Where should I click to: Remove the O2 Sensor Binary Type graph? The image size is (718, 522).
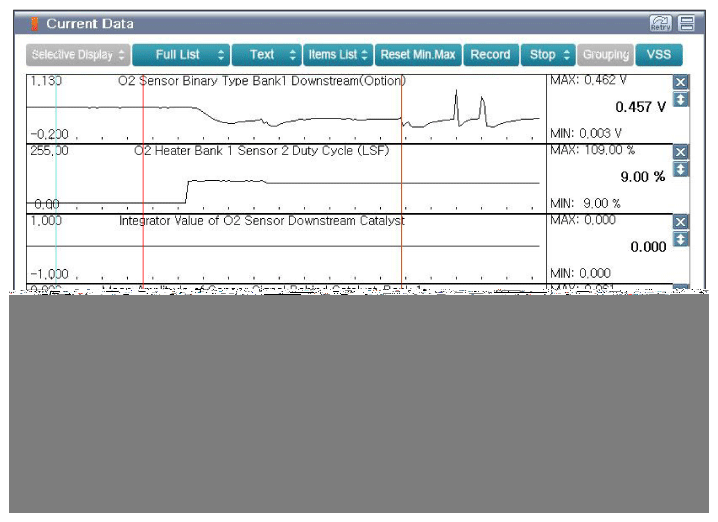tap(681, 82)
